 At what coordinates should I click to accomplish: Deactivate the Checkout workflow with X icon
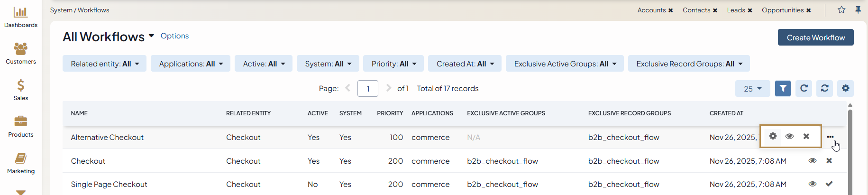click(829, 161)
